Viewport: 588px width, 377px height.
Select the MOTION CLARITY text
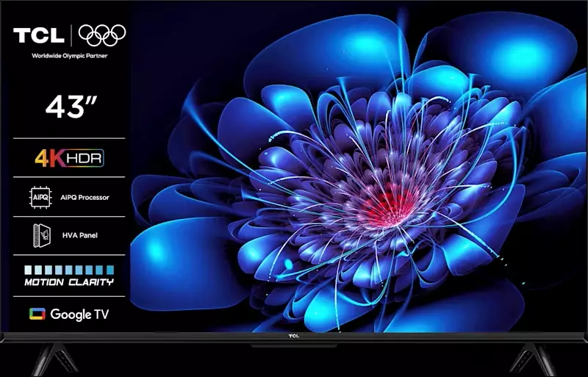69,282
